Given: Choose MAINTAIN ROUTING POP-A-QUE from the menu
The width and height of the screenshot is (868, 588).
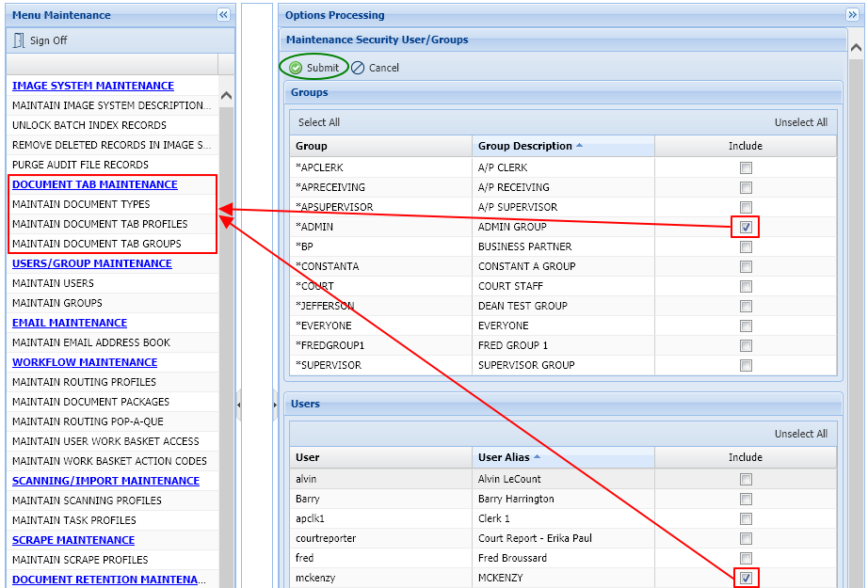Looking at the screenshot, I should coord(81,421).
